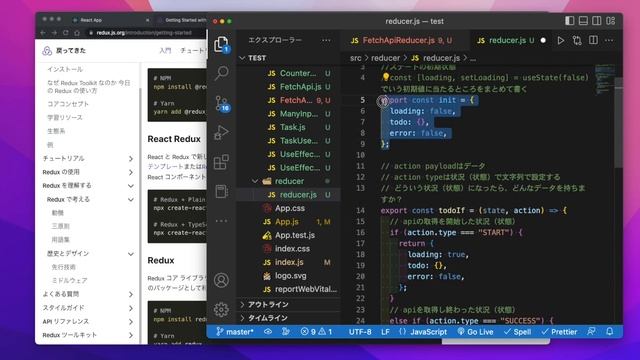Toggle secondary side bar in title bar
Viewport: 640px width, 360px height.
(x=597, y=20)
